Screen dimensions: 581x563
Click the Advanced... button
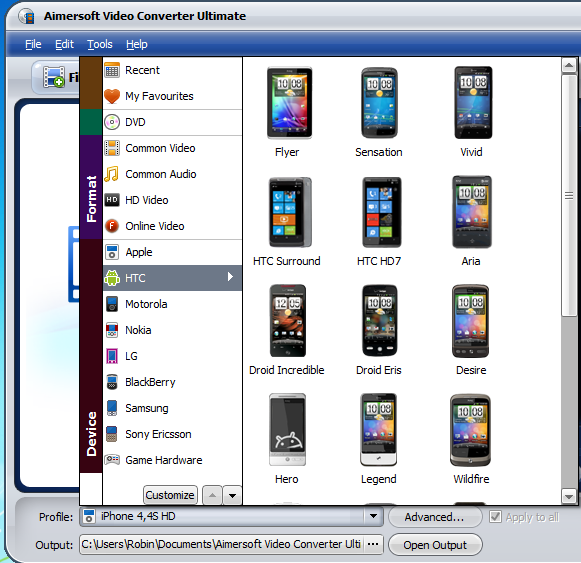point(435,517)
